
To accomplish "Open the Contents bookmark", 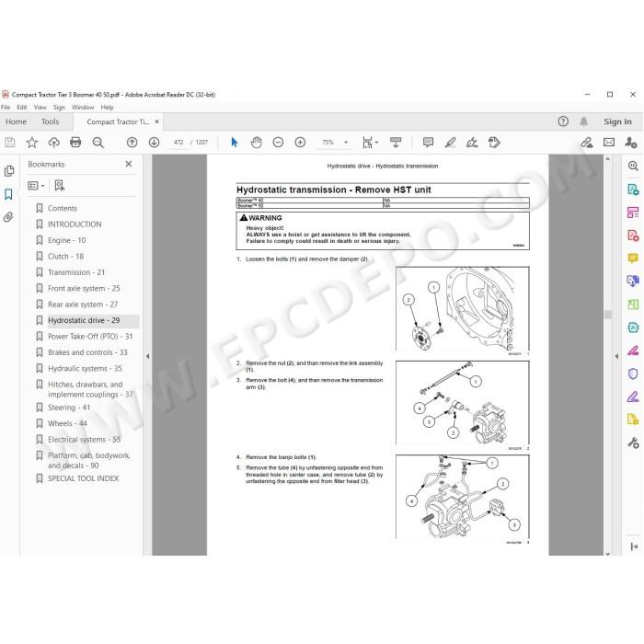I will tap(62, 208).
